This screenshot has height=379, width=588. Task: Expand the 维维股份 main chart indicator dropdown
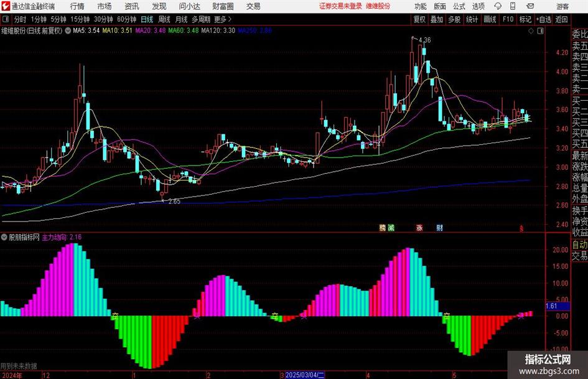[x=68, y=30]
